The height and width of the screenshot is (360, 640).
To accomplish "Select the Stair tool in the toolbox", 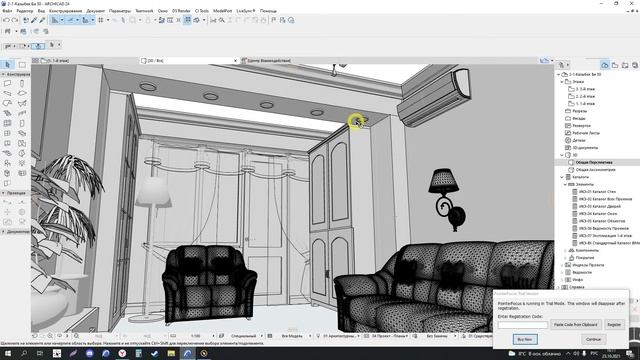I will tap(7, 113).
